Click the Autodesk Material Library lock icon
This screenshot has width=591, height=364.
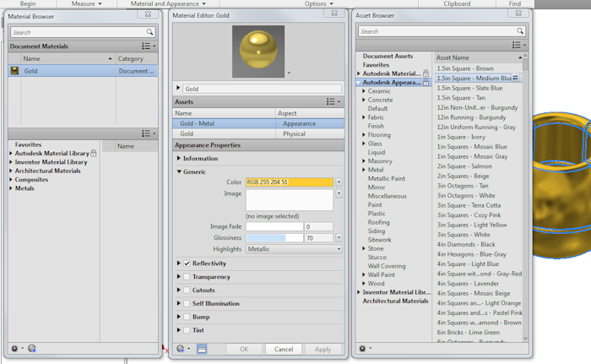click(94, 153)
